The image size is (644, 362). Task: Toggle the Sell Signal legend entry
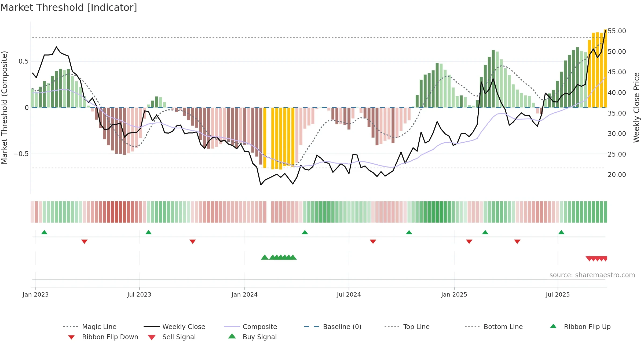[172, 337]
